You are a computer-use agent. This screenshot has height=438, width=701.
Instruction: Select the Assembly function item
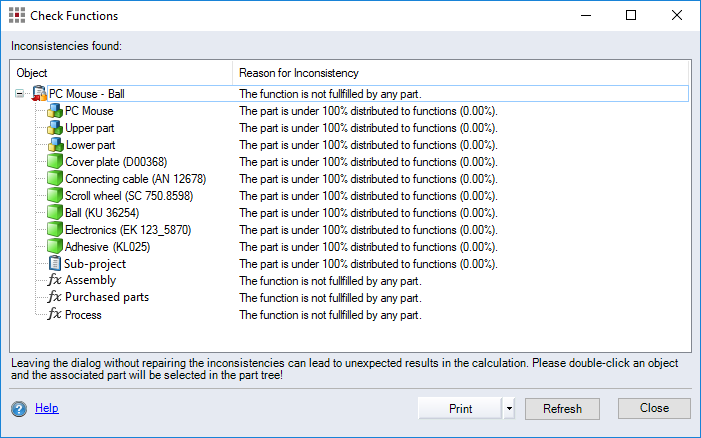pos(91,280)
